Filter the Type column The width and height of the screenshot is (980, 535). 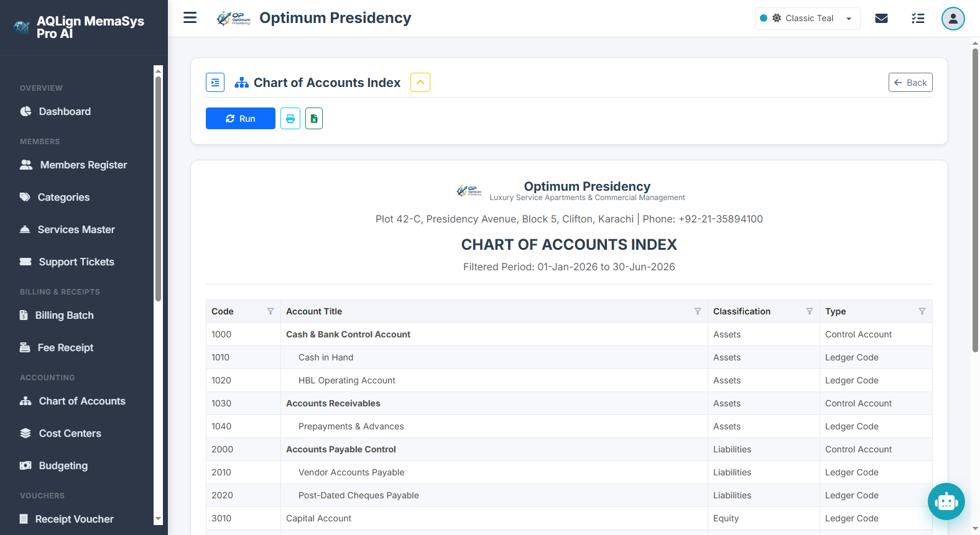(922, 311)
